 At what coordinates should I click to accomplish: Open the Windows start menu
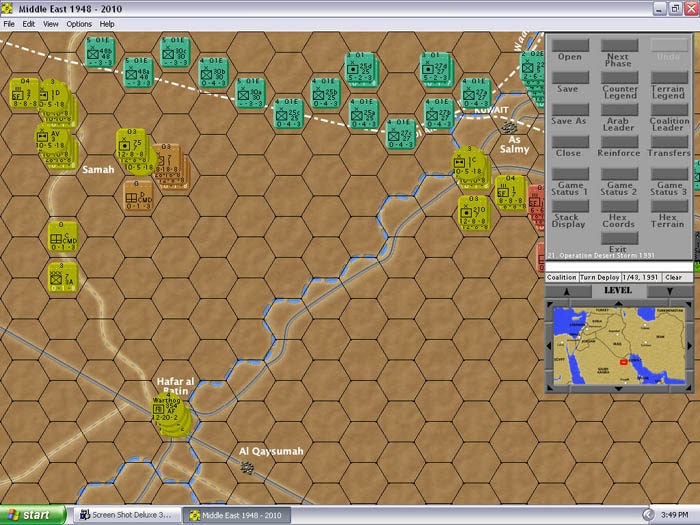click(x=33, y=515)
